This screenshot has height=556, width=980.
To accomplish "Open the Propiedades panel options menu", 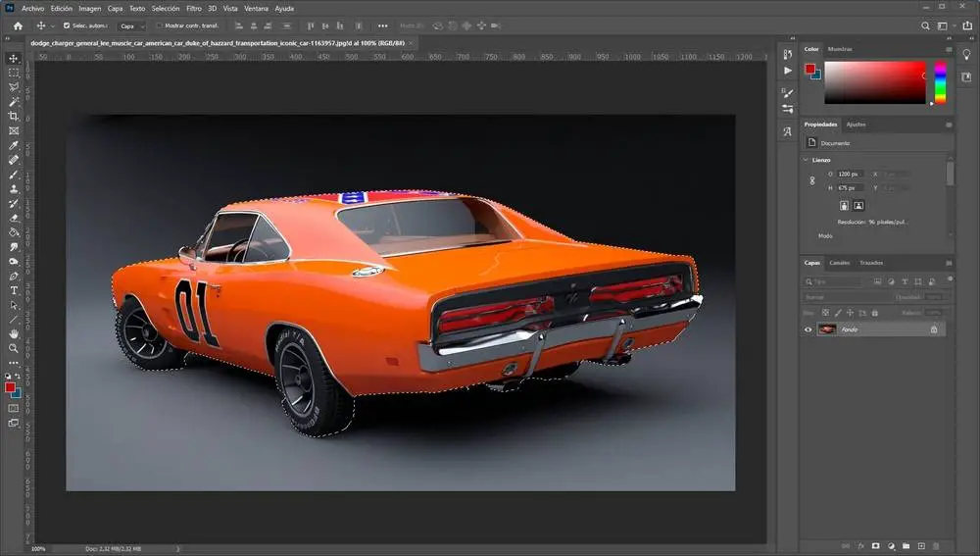I will pyautogui.click(x=949, y=126).
